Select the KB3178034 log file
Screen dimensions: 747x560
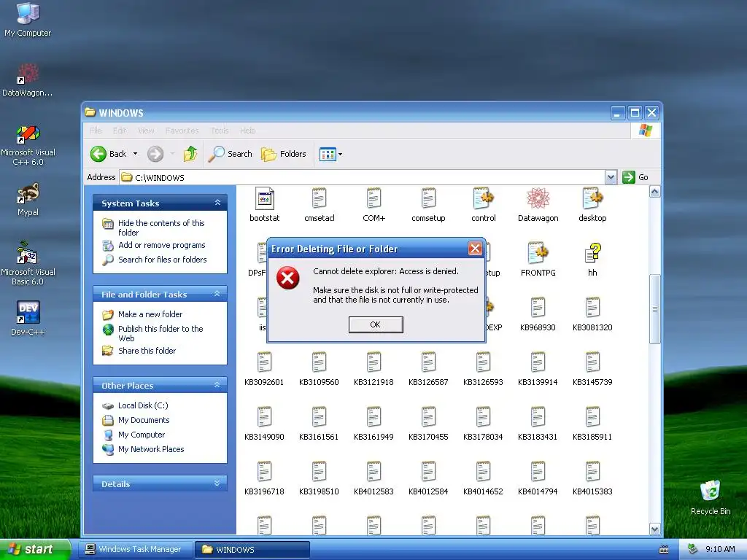point(483,424)
